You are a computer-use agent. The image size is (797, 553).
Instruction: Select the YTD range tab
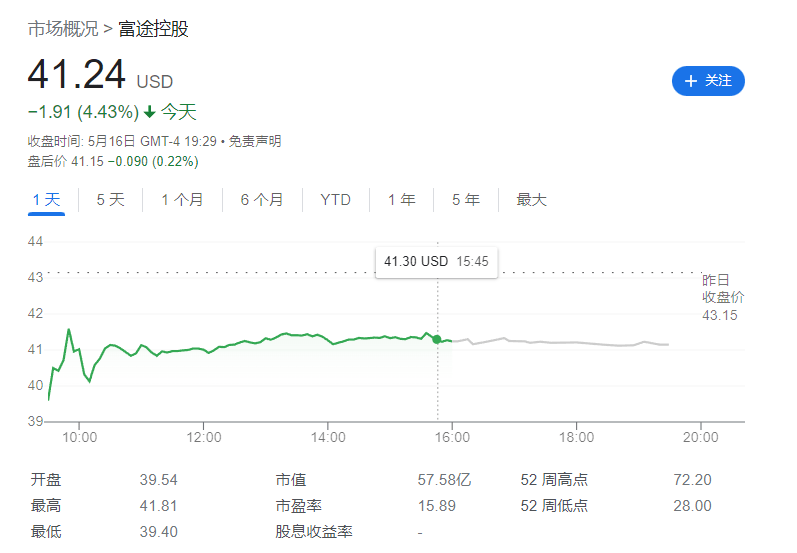(x=335, y=200)
